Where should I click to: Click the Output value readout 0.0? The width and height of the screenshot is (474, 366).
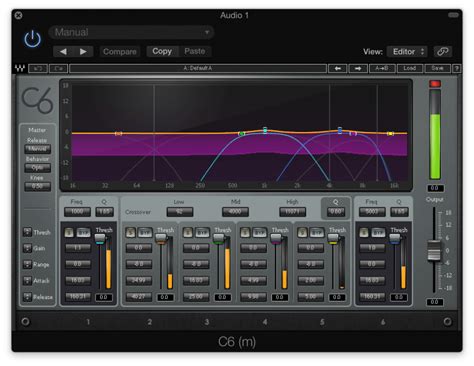pyautogui.click(x=435, y=302)
